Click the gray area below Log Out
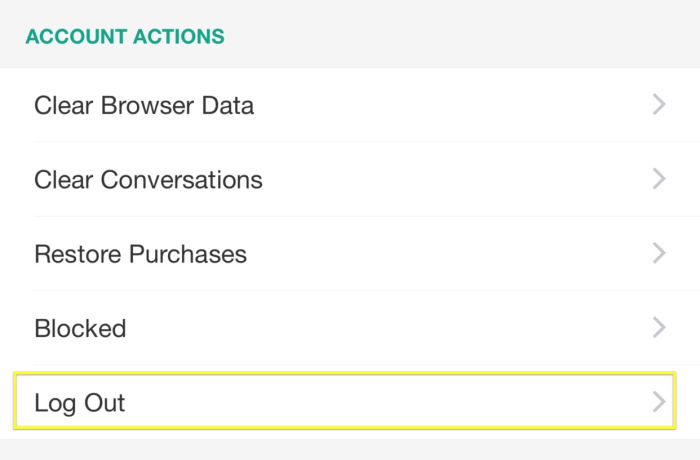This screenshot has width=700, height=460. (350, 448)
